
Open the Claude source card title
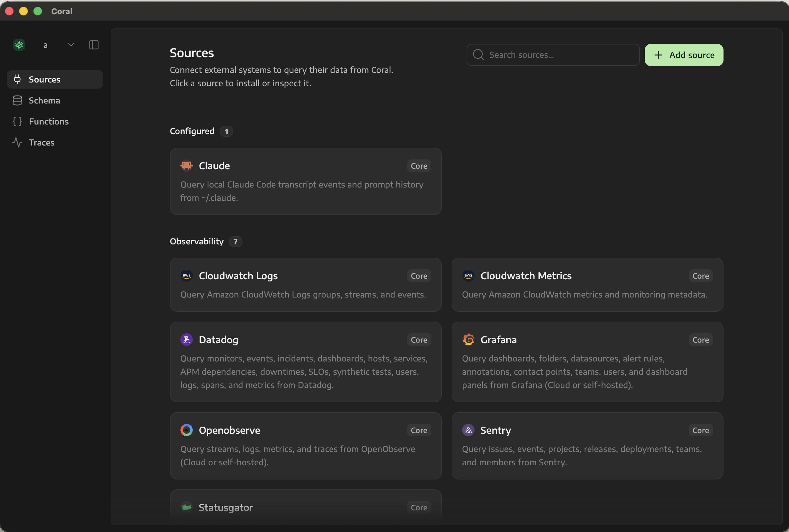(214, 166)
